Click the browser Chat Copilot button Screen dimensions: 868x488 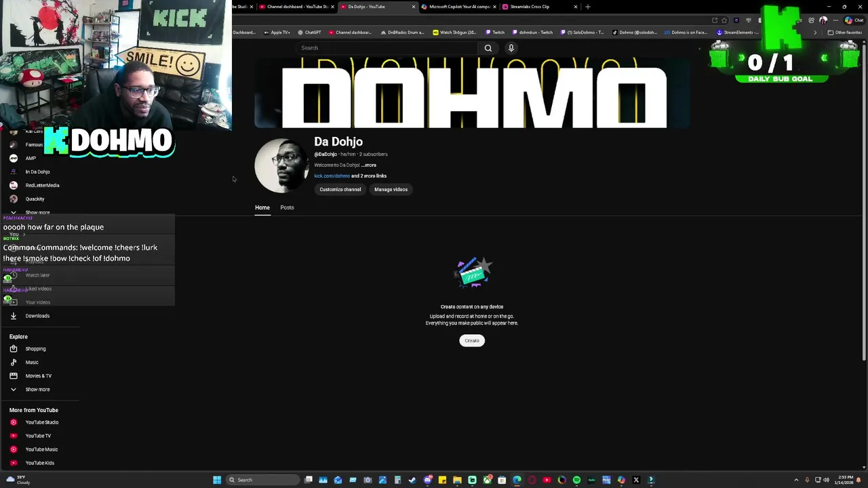coord(854,20)
